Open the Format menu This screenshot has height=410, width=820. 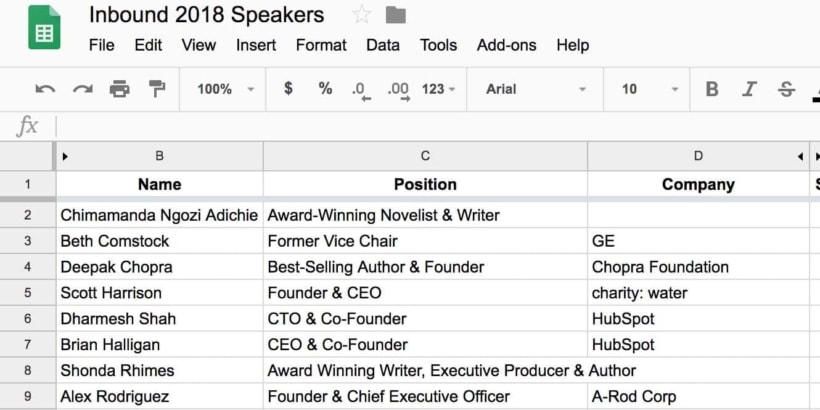point(321,45)
